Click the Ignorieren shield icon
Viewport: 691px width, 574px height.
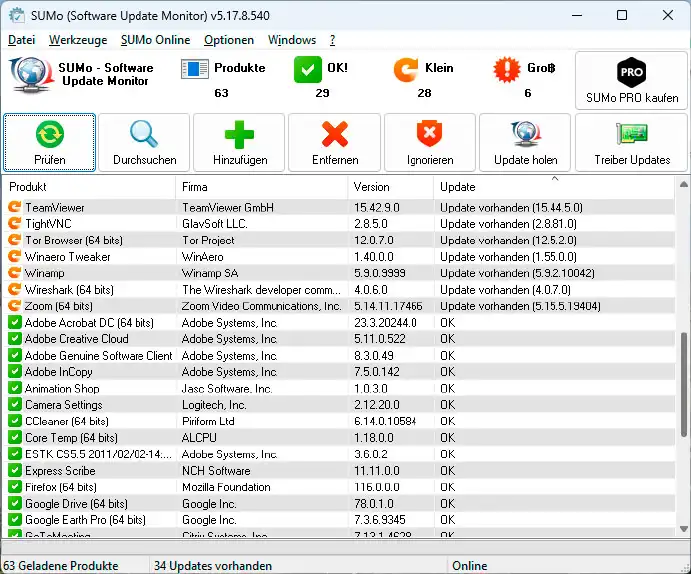point(430,135)
